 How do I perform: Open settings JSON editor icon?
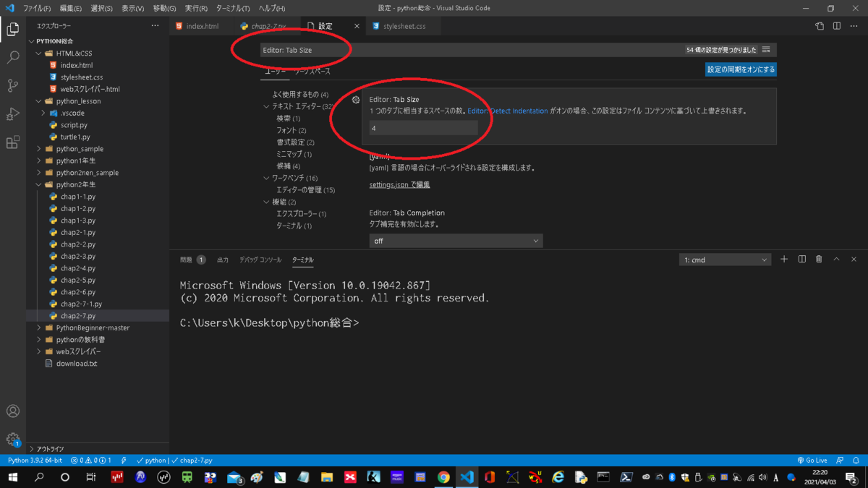pyautogui.click(x=820, y=26)
